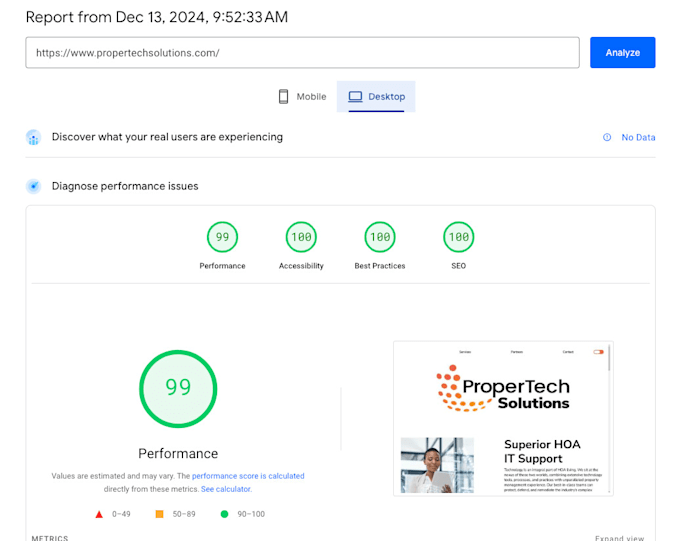Click the desktop laptop icon
Image resolution: width=680 pixels, height=541 pixels.
(x=355, y=96)
